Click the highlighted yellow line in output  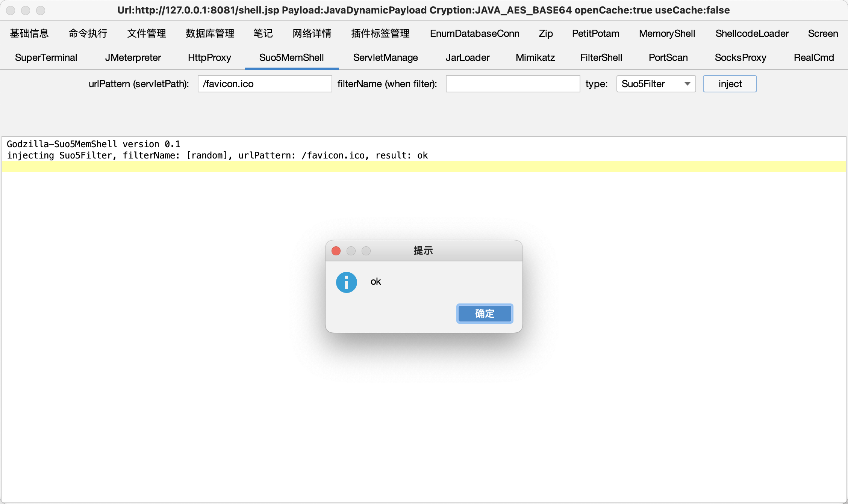pos(423,166)
